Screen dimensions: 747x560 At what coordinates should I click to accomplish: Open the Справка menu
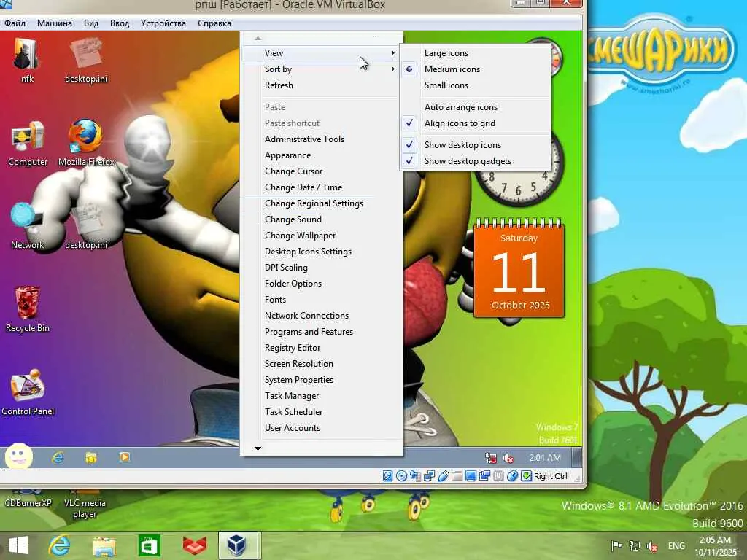tap(214, 23)
